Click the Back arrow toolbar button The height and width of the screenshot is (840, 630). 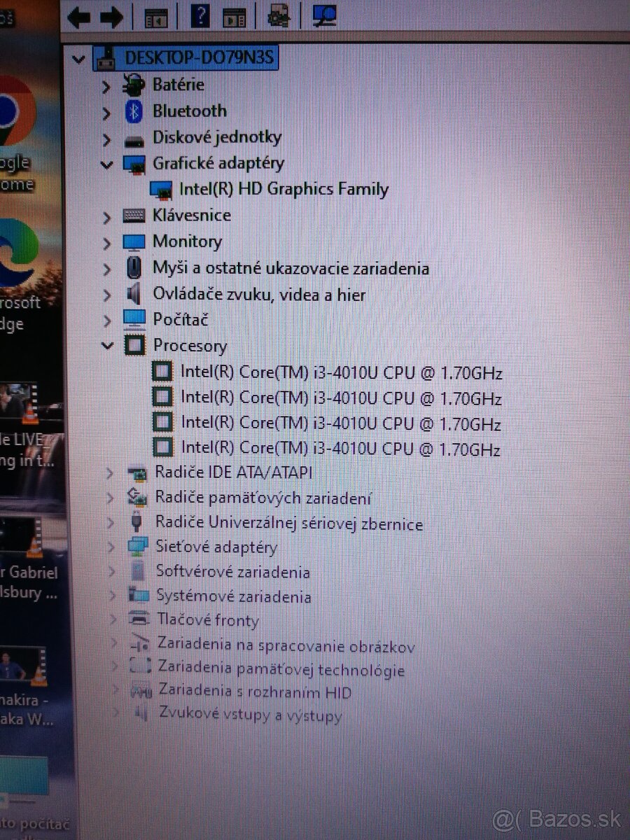[79, 16]
